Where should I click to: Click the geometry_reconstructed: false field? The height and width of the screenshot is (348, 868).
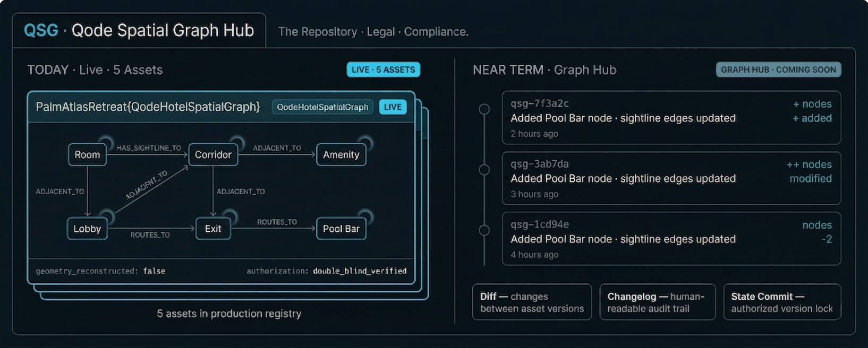(100, 271)
